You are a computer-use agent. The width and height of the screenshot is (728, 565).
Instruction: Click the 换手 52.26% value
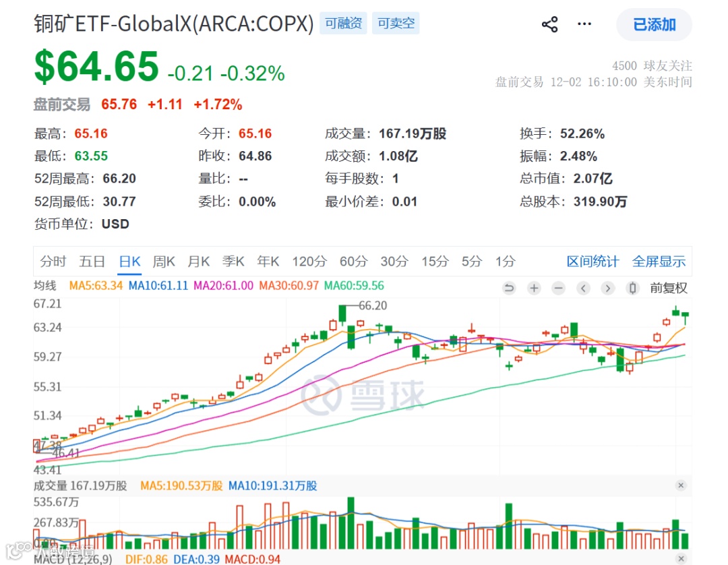pos(582,133)
